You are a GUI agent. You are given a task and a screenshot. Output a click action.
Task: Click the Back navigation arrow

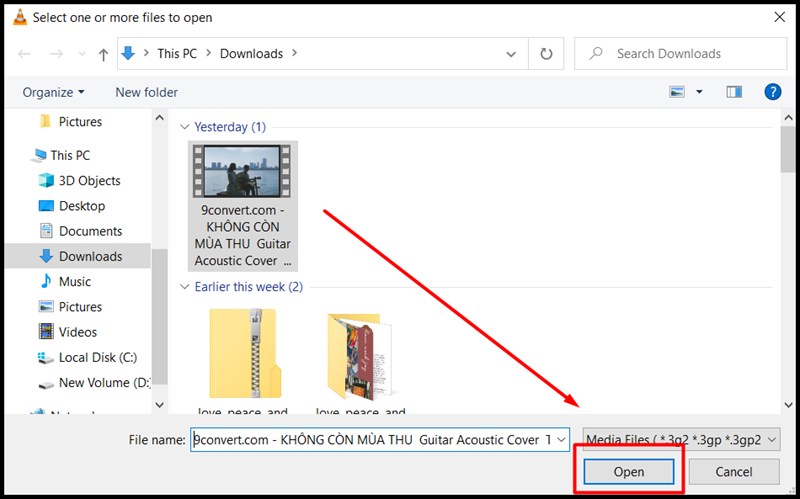pos(24,54)
